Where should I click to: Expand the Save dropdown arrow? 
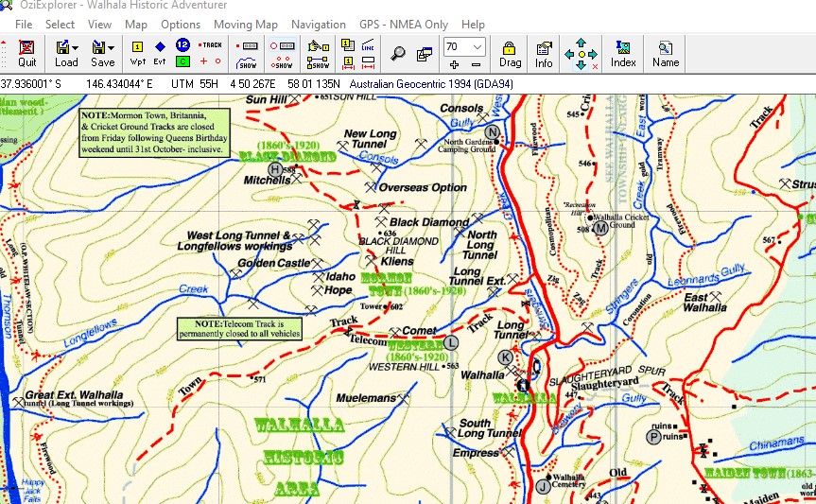112,47
